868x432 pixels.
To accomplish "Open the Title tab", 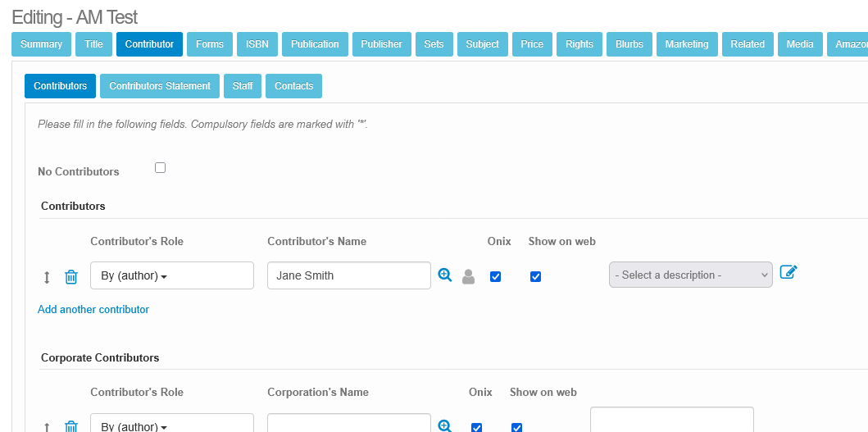I will 93,44.
